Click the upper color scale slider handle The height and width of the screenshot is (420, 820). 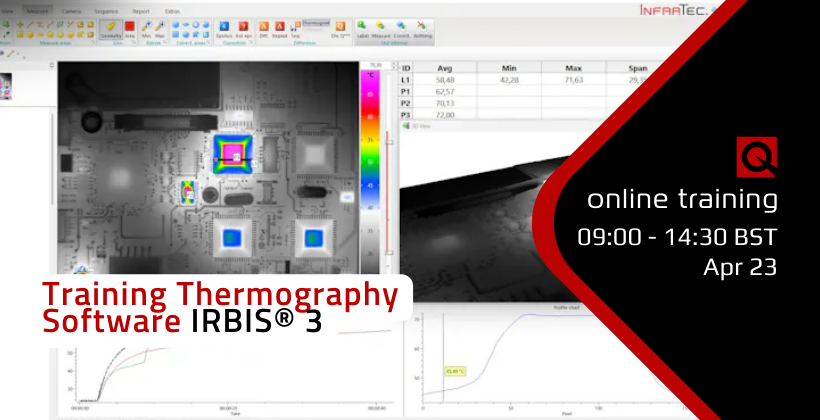click(388, 141)
